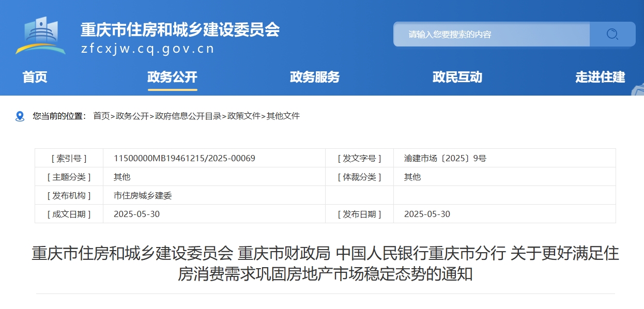The height and width of the screenshot is (309, 644).
Task: Click 2025-05-30 value beside 发布日期
Action: [427, 214]
